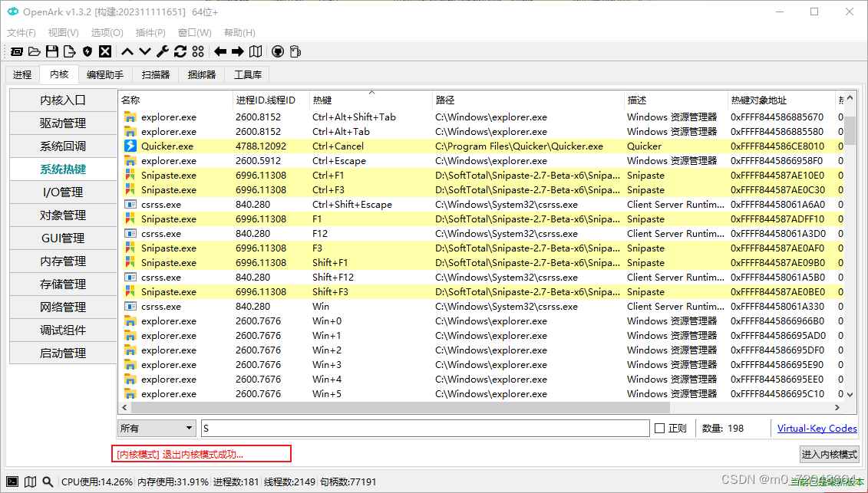The width and height of the screenshot is (868, 493).
Task: Select 内核入口 in the sidebar
Action: (x=63, y=100)
